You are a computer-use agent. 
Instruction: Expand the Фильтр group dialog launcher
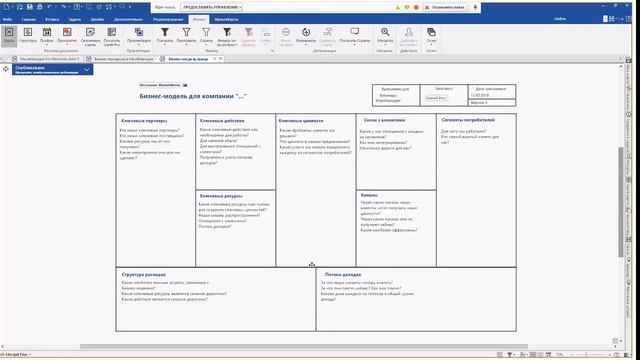272,51
